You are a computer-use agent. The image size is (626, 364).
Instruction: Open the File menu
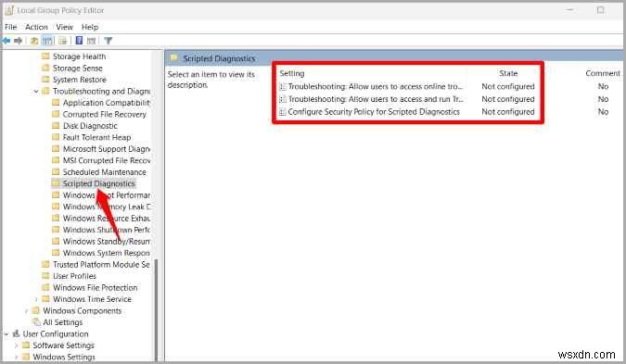point(11,27)
